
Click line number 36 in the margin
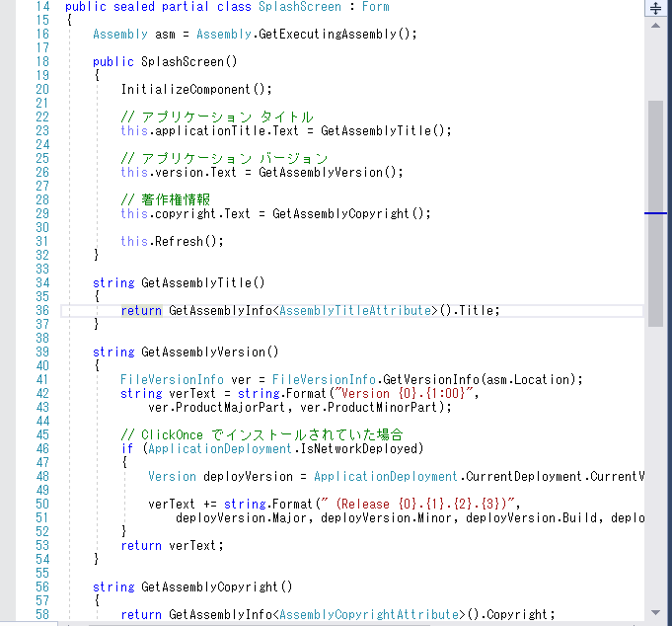pyautogui.click(x=42, y=310)
